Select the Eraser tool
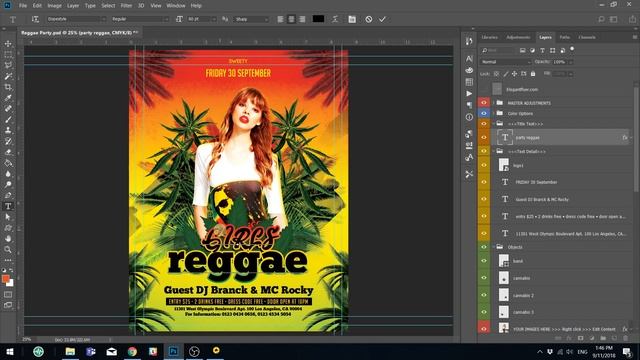Screen dimensions: 640x360 (8, 152)
